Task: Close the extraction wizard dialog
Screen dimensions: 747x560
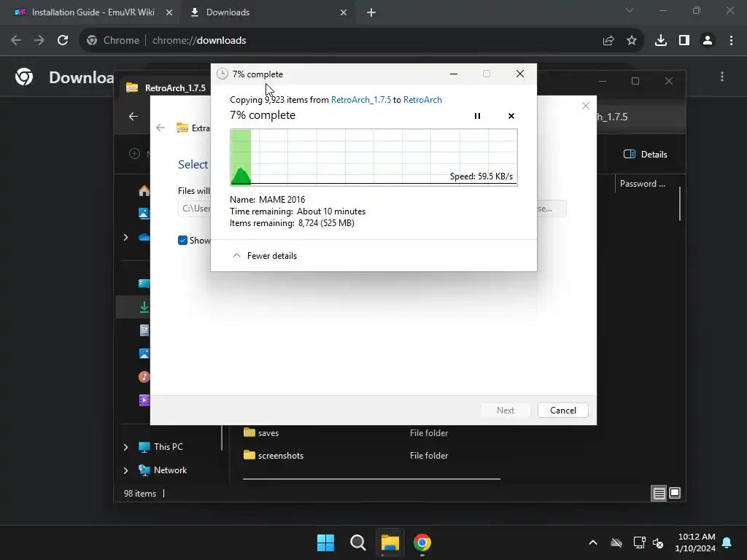Action: (x=586, y=106)
